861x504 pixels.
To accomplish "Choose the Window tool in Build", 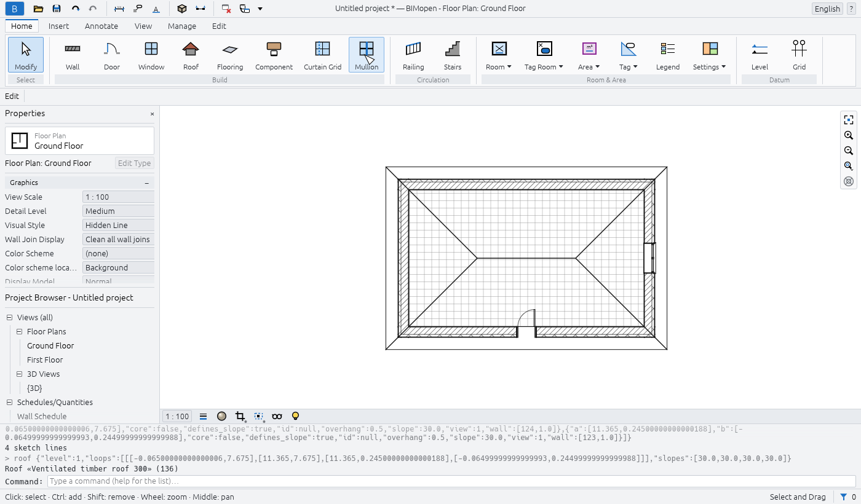I will (x=151, y=55).
